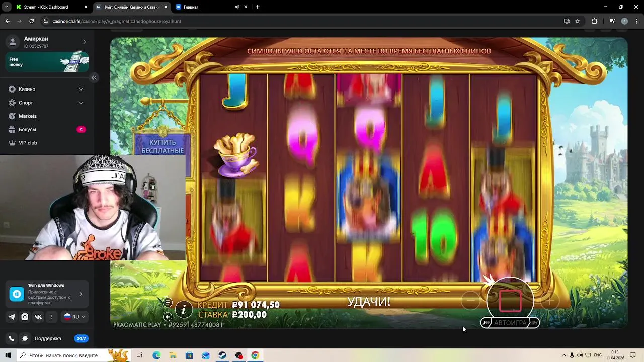This screenshot has height=362, width=644.
Task: Open the Chrome three-dot menu
Action: [636, 21]
